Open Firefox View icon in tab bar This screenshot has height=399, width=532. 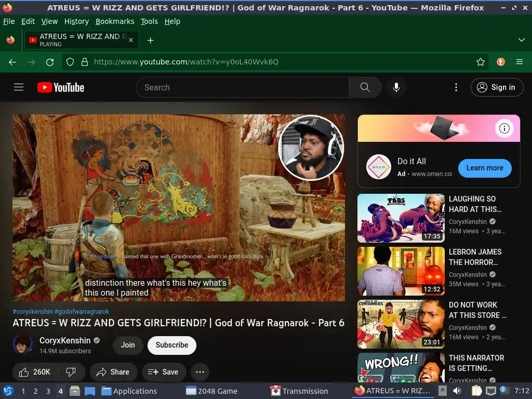(x=10, y=40)
